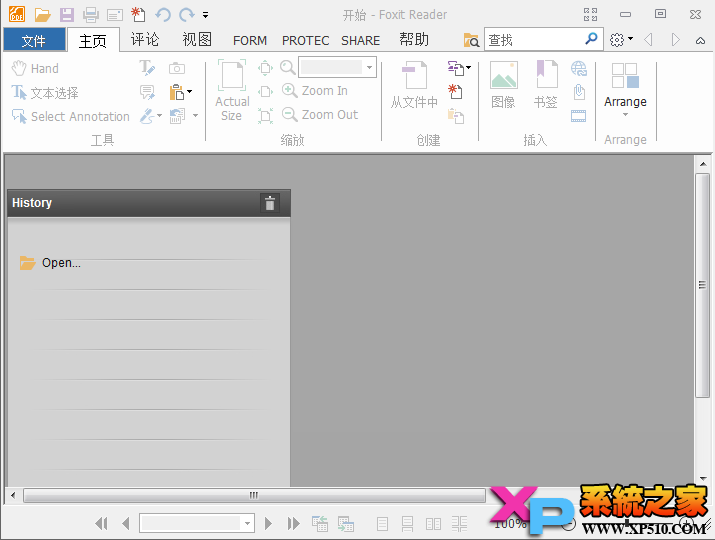The width and height of the screenshot is (715, 540).
Task: Click the video filmstrip insert icon
Action: coord(579,116)
